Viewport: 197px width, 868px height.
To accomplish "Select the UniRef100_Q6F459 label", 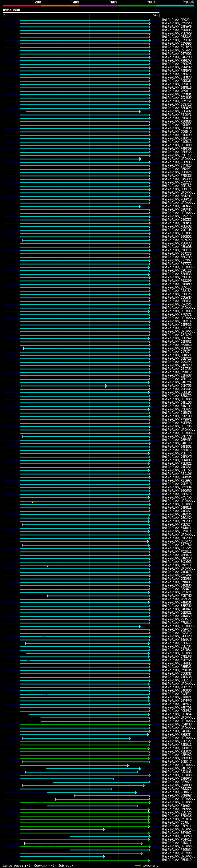I will click(177, 440).
